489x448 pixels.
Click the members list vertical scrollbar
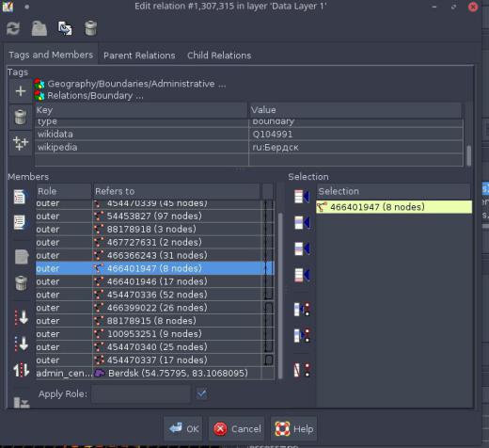[x=280, y=296]
